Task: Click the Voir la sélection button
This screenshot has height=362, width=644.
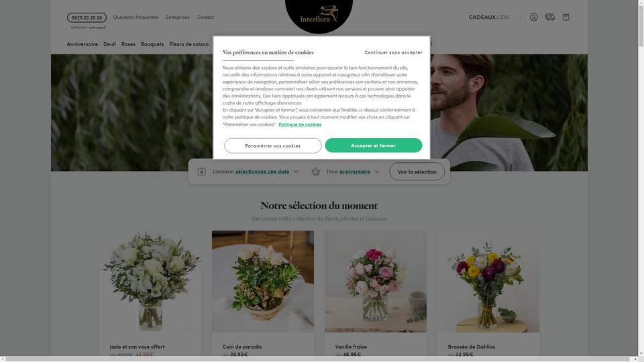Action: point(417,172)
